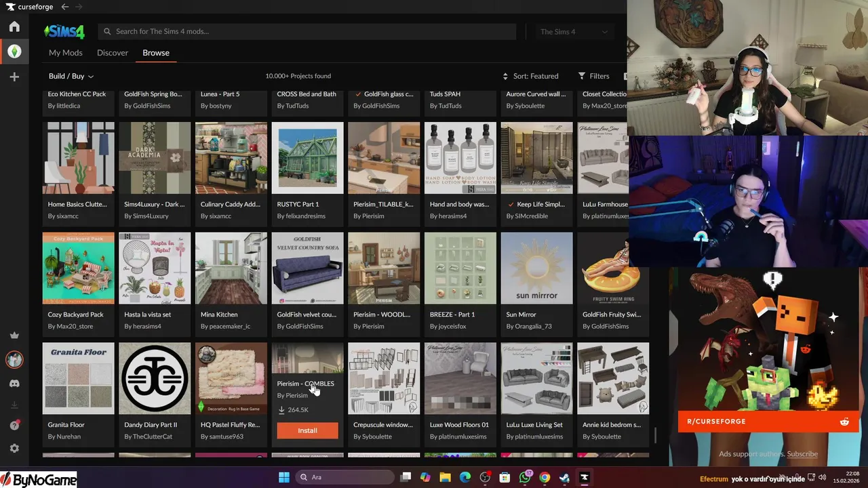
Task: Open the RUSTYC Part 1 greenhouse thumbnail
Action: 308,158
